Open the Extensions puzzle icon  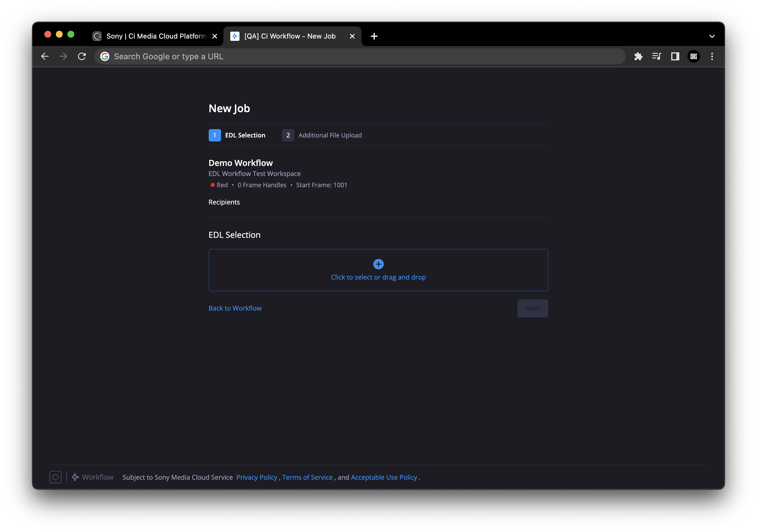(x=638, y=56)
